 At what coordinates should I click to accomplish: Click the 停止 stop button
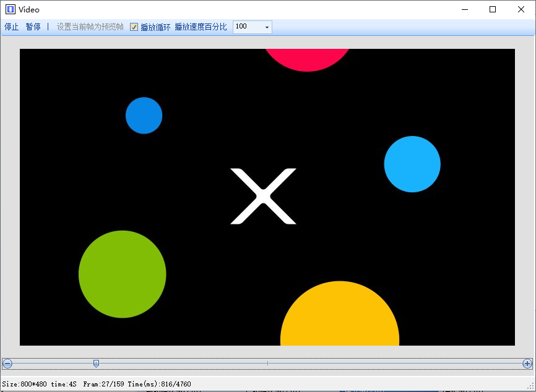[11, 27]
